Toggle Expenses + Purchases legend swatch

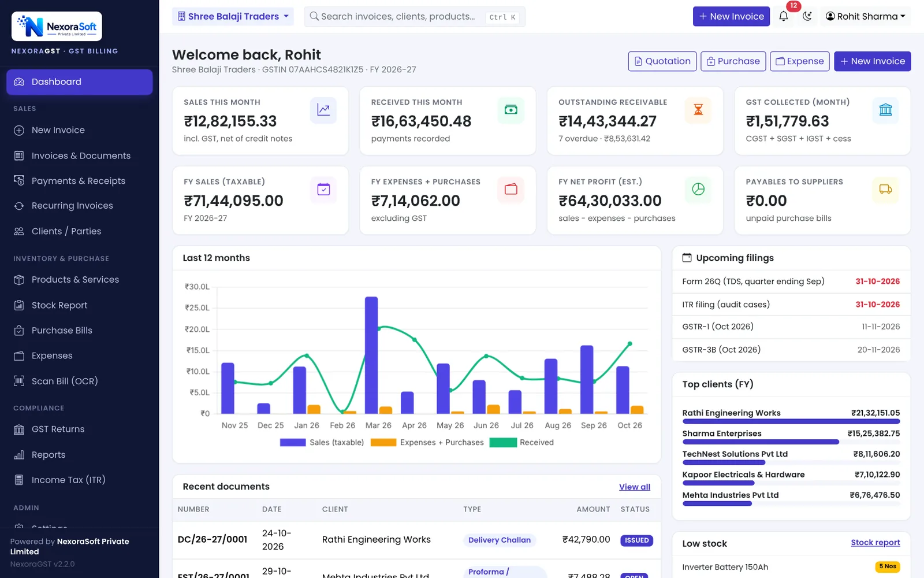(383, 442)
